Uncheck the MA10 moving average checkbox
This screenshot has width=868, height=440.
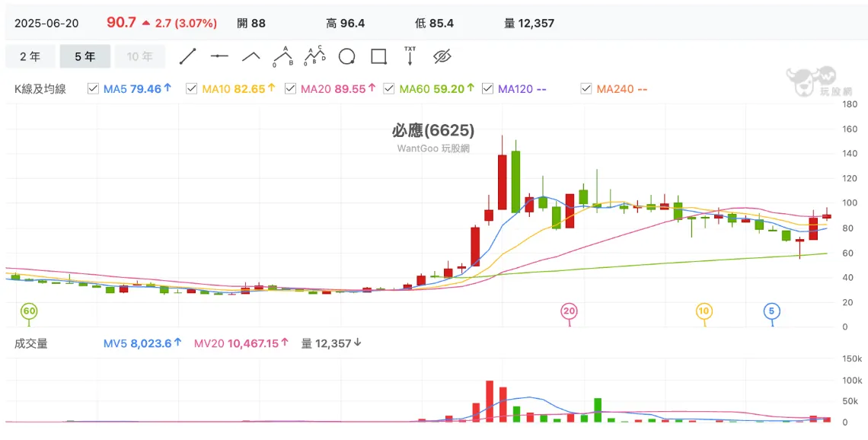pos(192,88)
